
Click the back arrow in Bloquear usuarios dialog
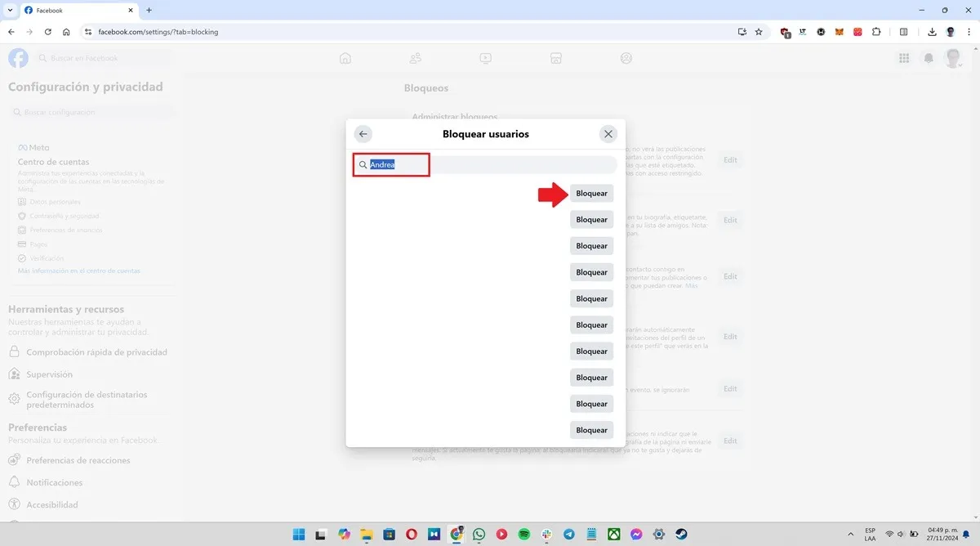pyautogui.click(x=363, y=134)
